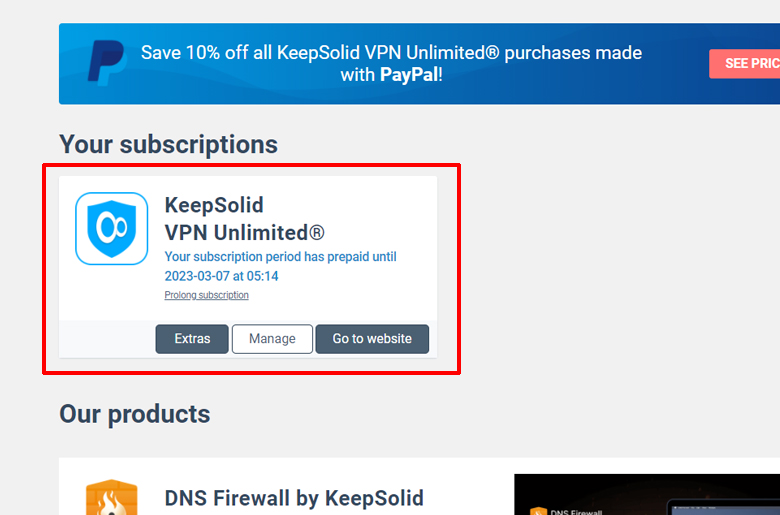The image size is (780, 515).
Task: Click the VPN Unlimited blue shield icon
Action: 111,228
